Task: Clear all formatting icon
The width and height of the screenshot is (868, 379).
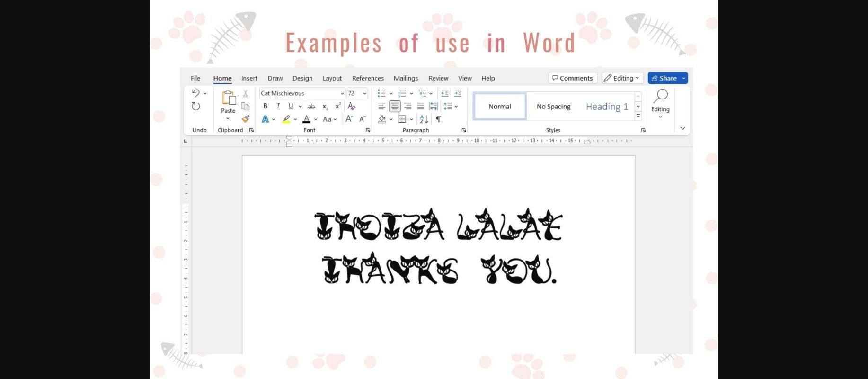Action: (x=351, y=106)
